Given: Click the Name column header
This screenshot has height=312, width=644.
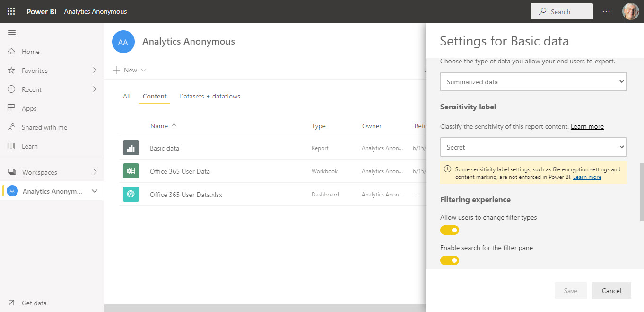Looking at the screenshot, I should pyautogui.click(x=159, y=126).
